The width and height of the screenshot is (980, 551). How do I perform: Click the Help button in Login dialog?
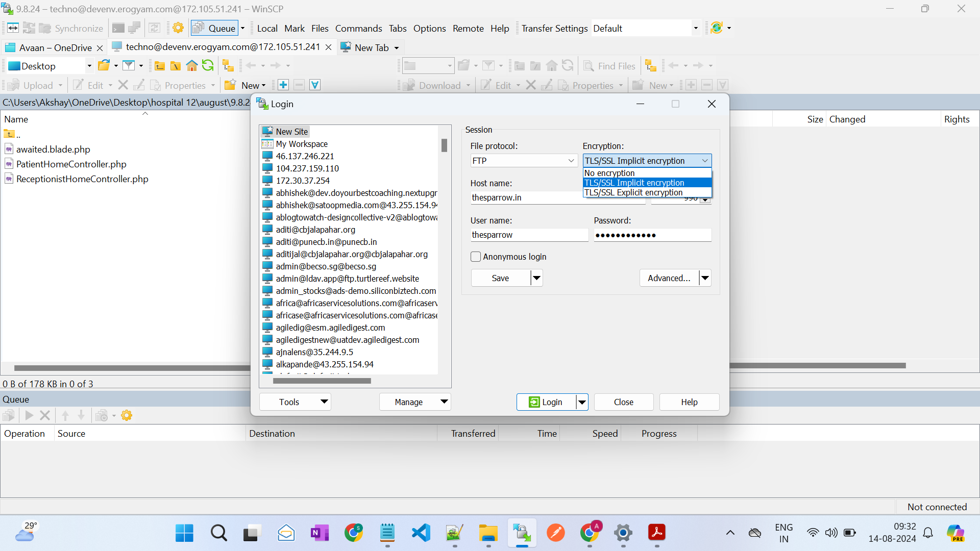[x=689, y=402]
